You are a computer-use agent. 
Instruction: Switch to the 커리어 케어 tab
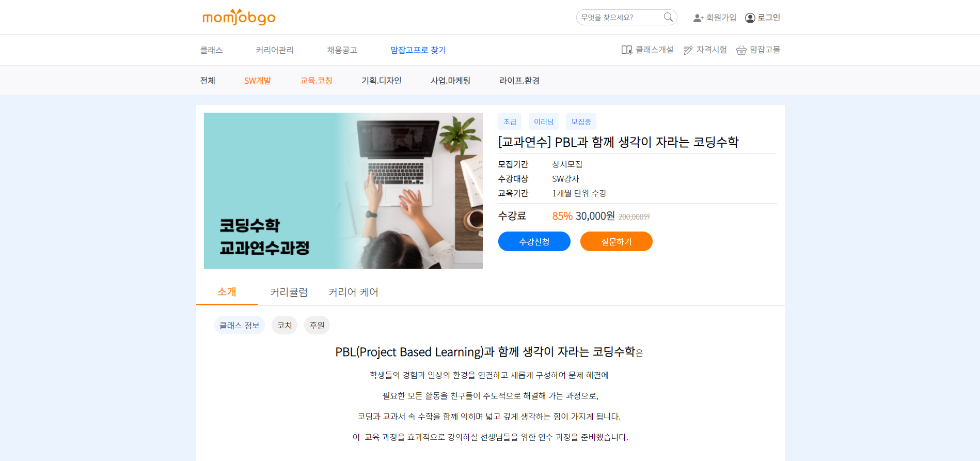353,292
